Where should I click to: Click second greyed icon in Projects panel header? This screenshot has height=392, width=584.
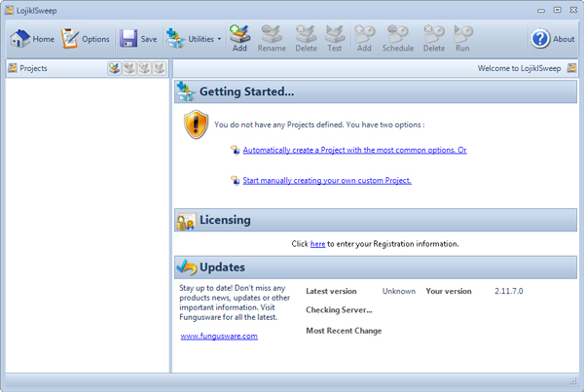(x=129, y=68)
